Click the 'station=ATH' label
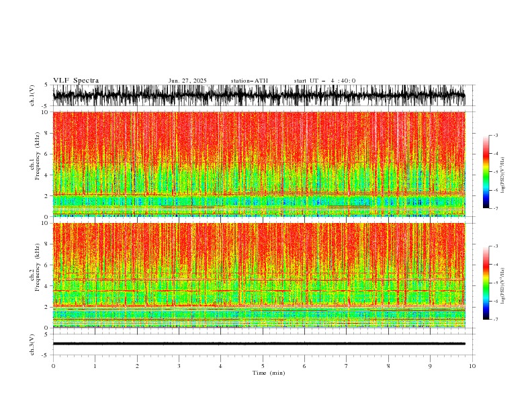 click(x=249, y=81)
